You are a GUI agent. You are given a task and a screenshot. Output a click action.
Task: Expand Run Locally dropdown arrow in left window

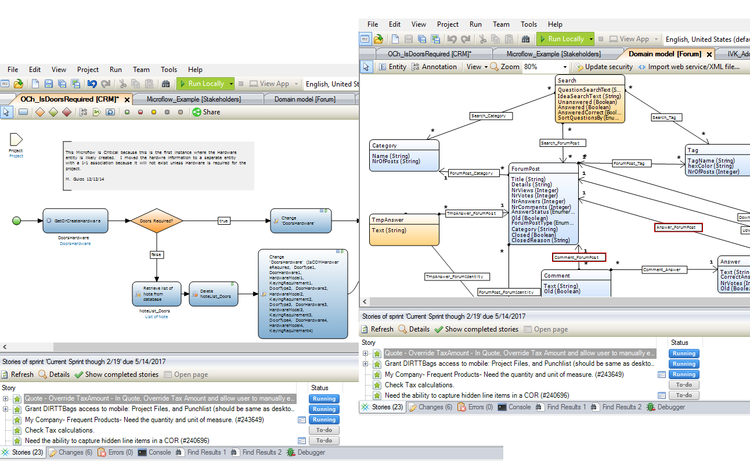(x=231, y=84)
